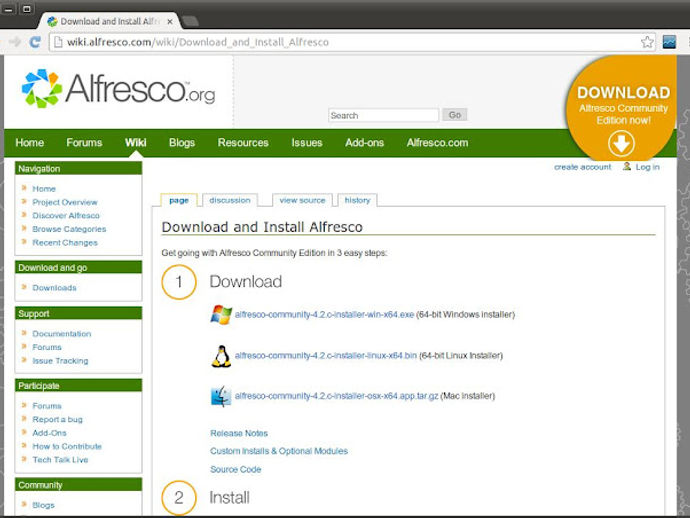Open the Forums menu in green bar
This screenshot has height=518, width=690.
[84, 143]
